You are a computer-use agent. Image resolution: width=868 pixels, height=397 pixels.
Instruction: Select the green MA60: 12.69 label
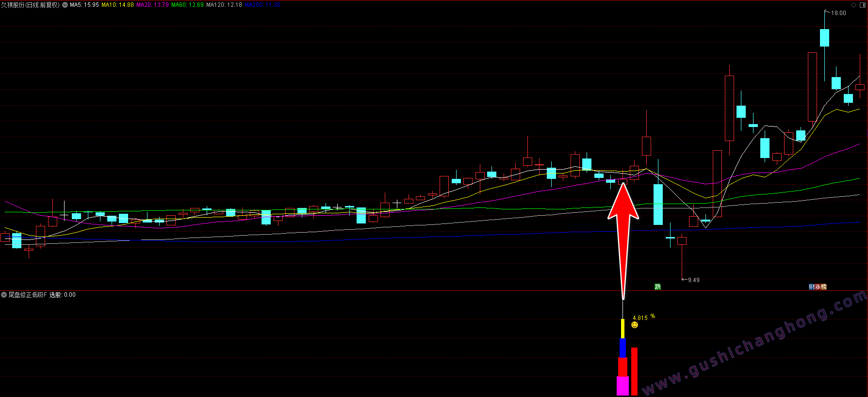[x=188, y=5]
